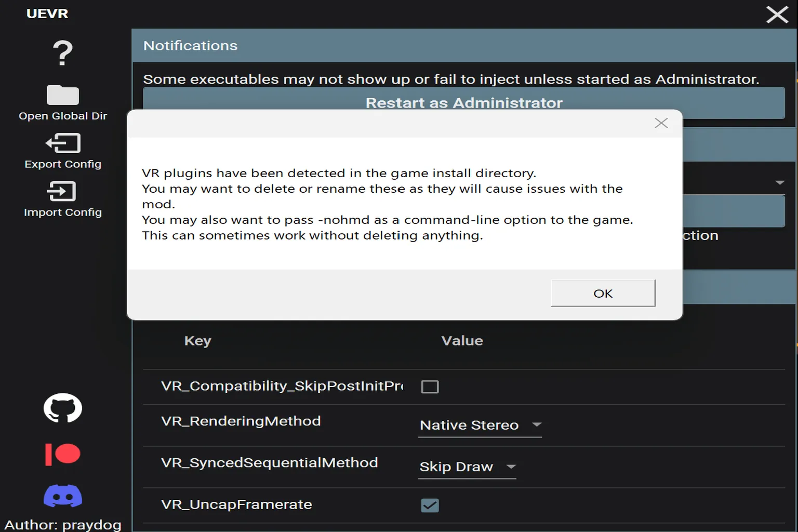Open the Patreon icon in sidebar
Image resolution: width=798 pixels, height=532 pixels.
[63, 454]
